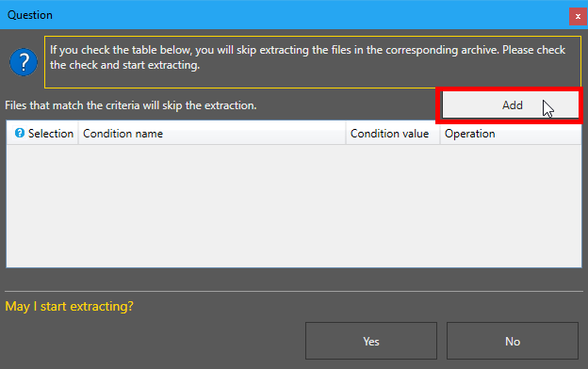Click the "Question" dialog title
This screenshot has height=369, width=588.
30,15
